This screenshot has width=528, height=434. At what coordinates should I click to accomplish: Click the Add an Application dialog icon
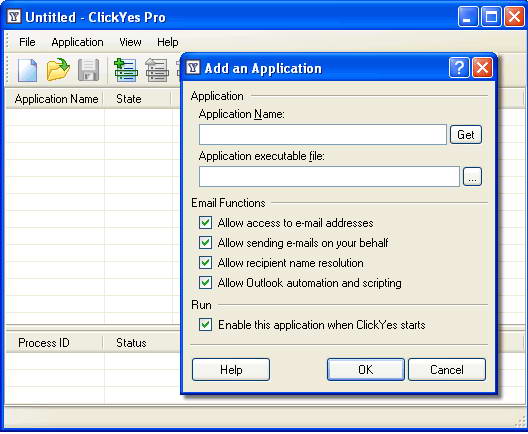[193, 68]
